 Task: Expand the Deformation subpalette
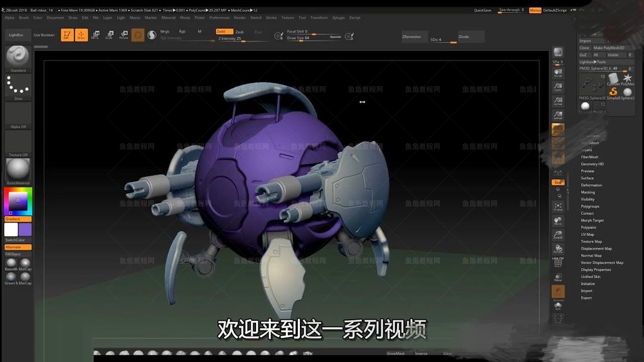tap(591, 185)
